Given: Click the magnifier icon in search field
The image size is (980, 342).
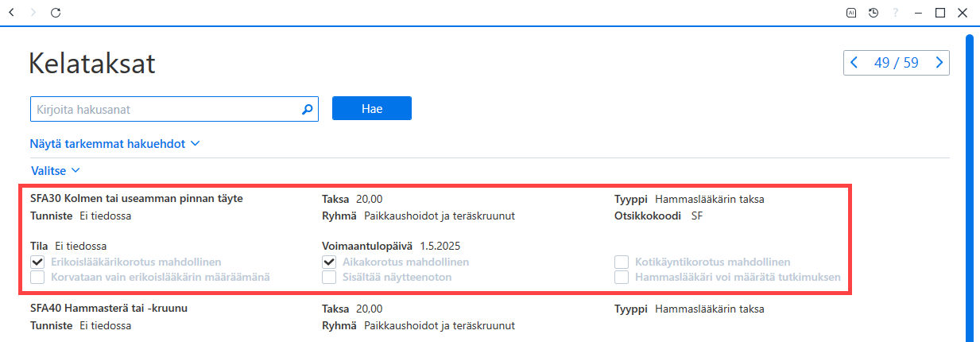Looking at the screenshot, I should coord(308,110).
